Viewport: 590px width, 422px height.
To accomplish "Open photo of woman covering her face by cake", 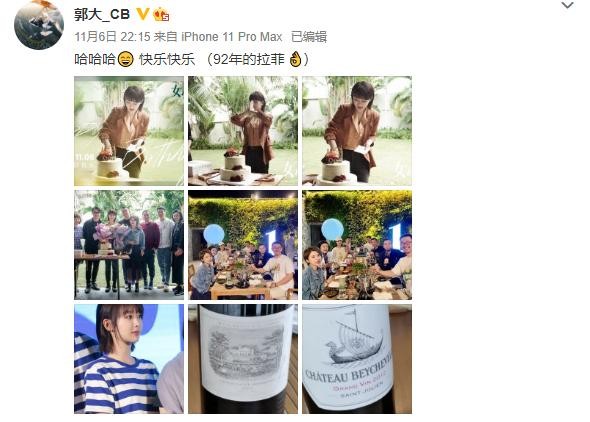I will 243,131.
